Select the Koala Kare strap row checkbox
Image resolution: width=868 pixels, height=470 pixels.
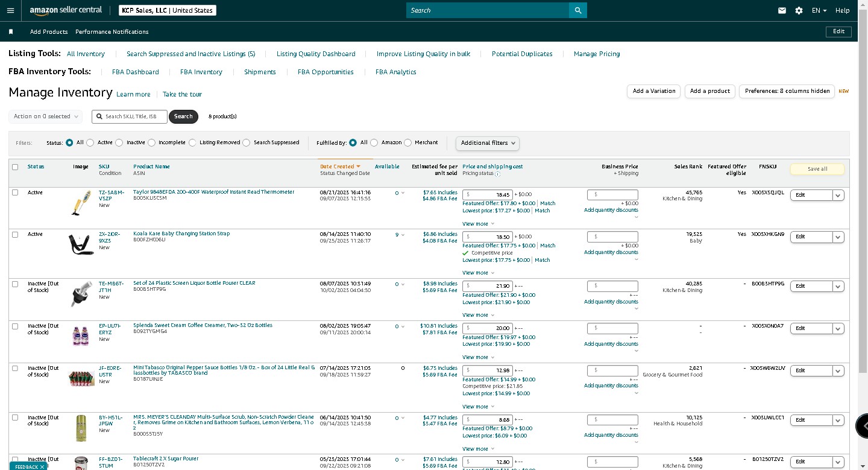[x=15, y=234]
